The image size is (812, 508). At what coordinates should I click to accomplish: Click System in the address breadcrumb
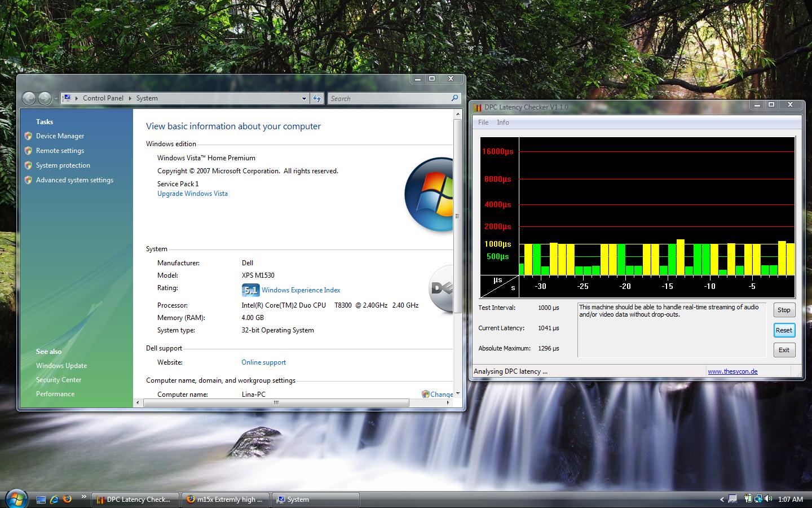pyautogui.click(x=147, y=98)
